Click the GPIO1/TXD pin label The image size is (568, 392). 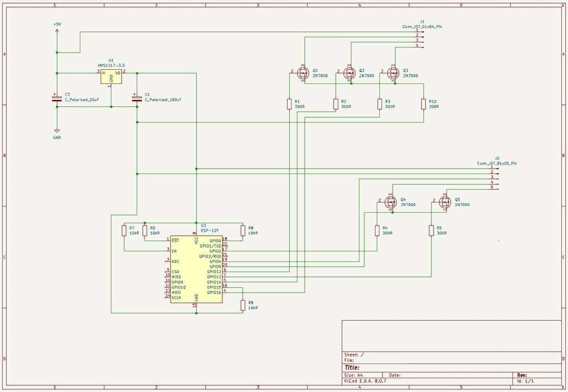(x=210, y=246)
